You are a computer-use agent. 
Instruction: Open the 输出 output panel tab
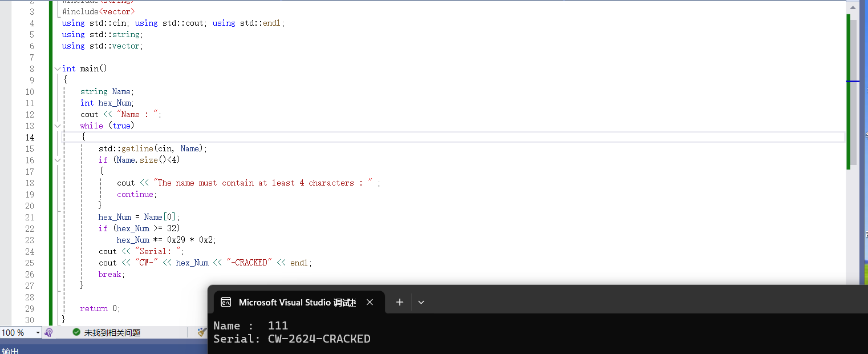pyautogui.click(x=10, y=350)
